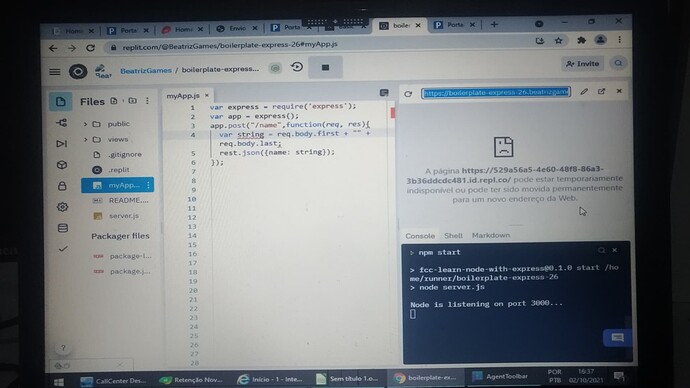Open Sem título taskbar item

coord(348,378)
